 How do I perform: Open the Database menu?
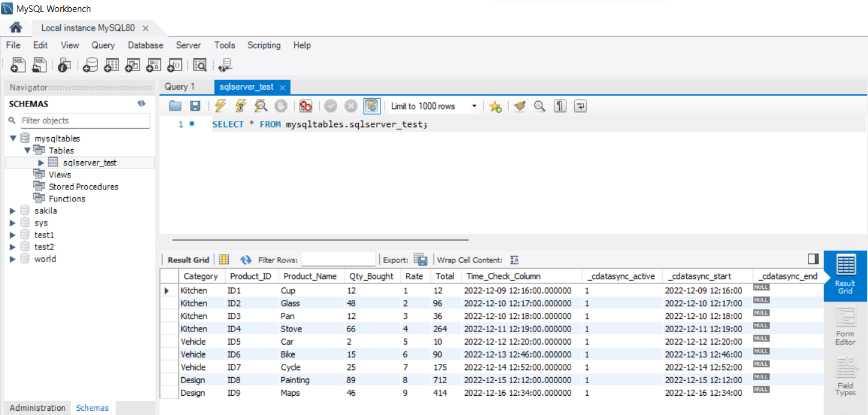[x=145, y=45]
